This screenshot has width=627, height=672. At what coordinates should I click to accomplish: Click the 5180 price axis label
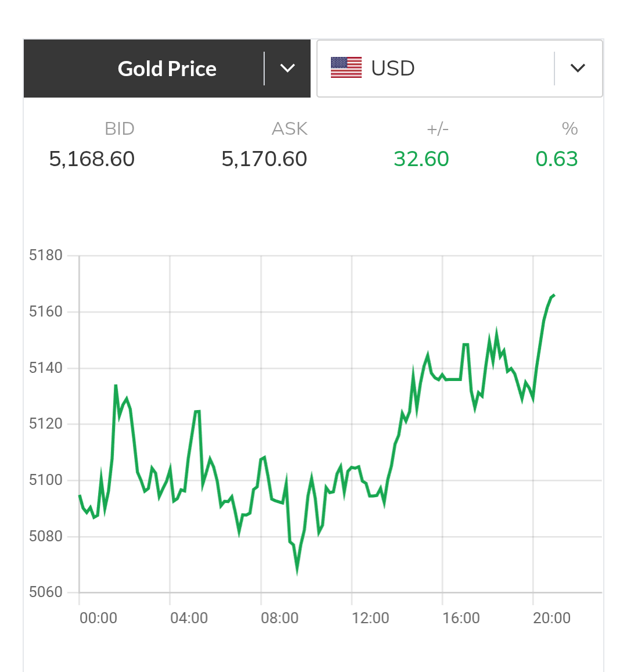[x=45, y=255]
